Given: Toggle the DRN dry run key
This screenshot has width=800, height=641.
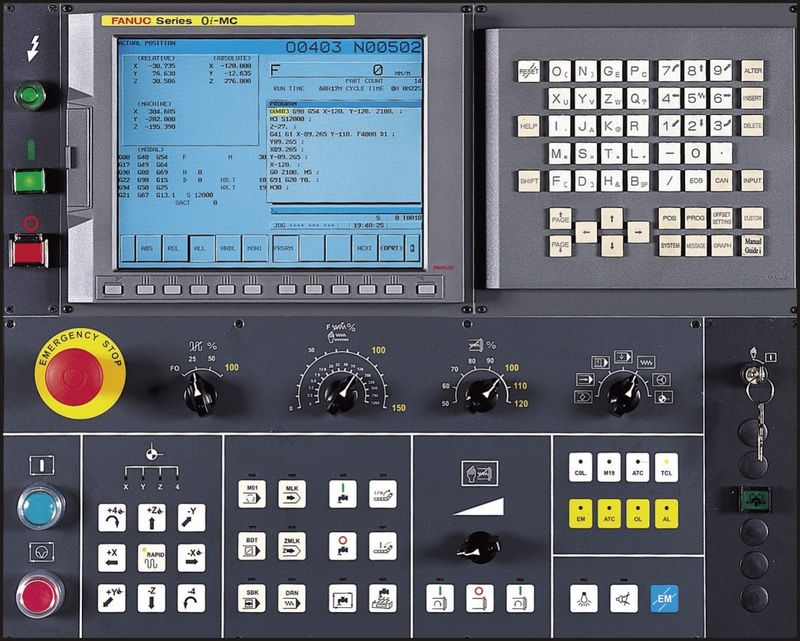Looking at the screenshot, I should pyautogui.click(x=292, y=598).
